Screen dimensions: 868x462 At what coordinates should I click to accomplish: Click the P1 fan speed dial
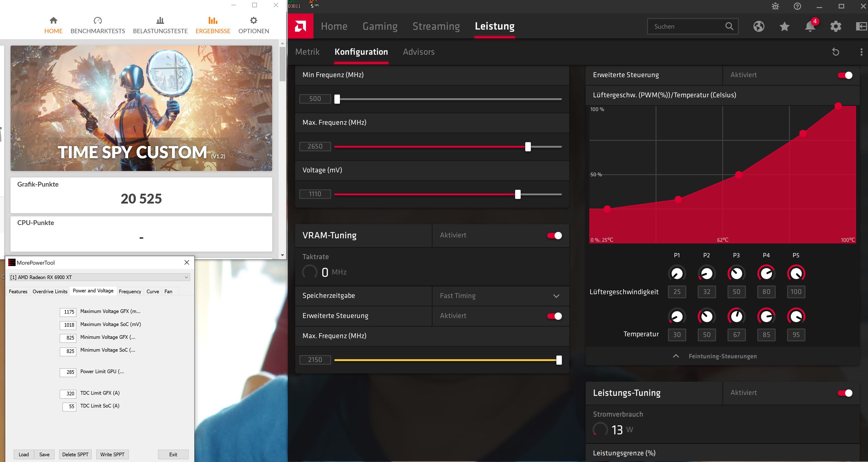point(677,273)
